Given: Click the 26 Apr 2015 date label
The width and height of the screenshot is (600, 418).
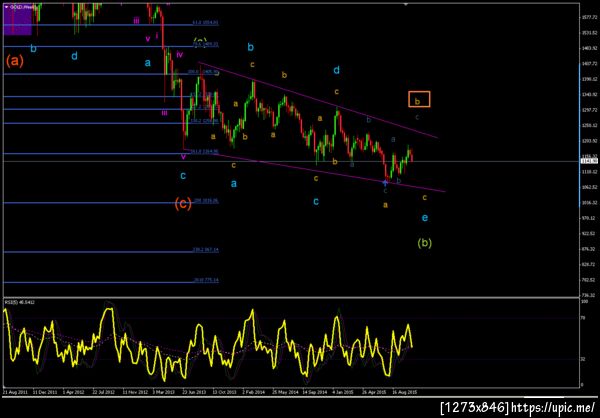Looking at the screenshot, I should point(373,392).
